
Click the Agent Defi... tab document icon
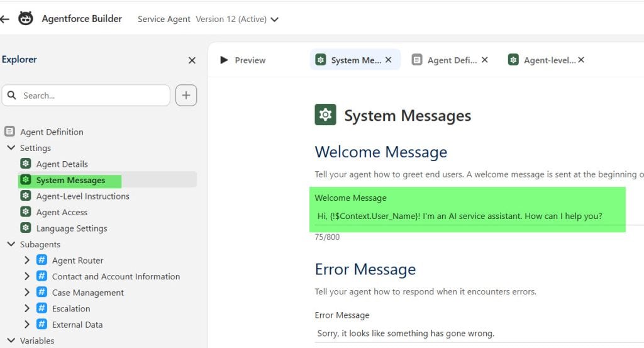tap(417, 60)
